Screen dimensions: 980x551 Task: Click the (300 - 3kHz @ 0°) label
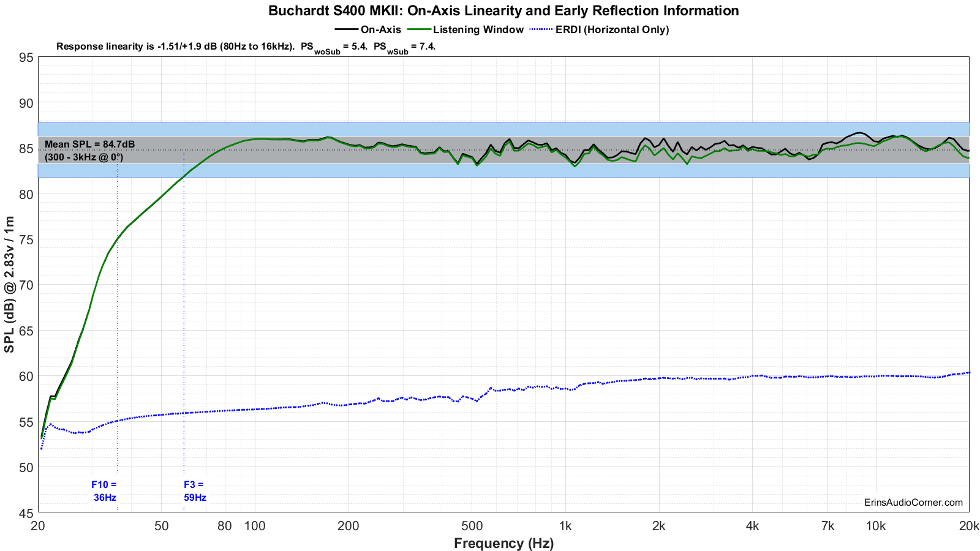point(84,157)
